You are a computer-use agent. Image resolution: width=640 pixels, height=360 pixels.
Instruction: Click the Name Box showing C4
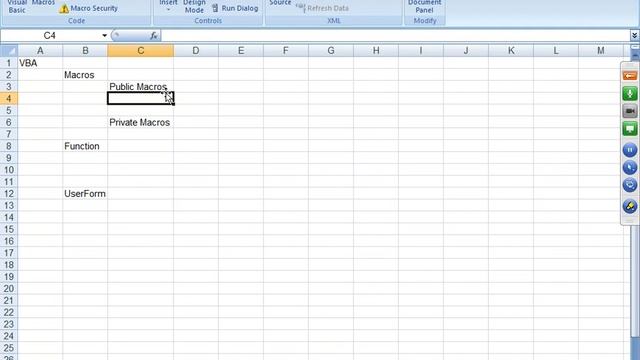51,36
